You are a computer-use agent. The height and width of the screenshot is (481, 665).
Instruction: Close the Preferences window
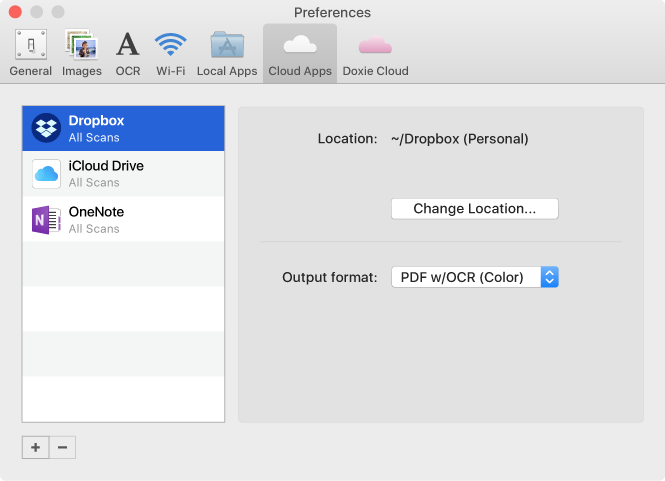pyautogui.click(x=15, y=13)
